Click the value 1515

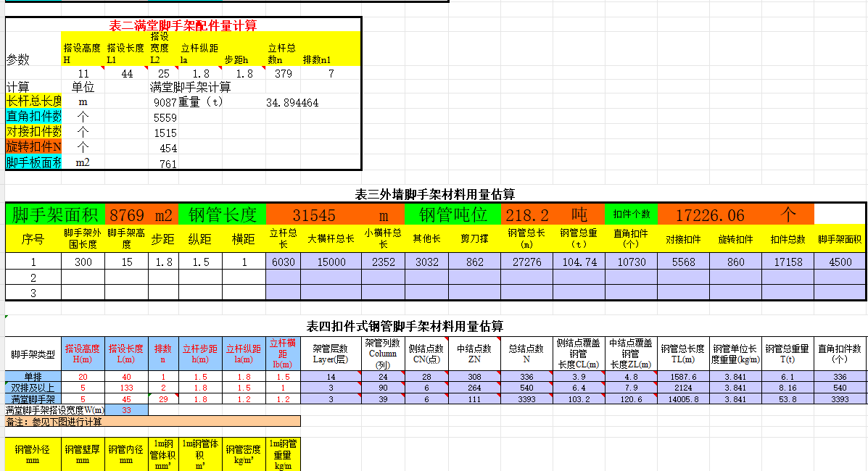165,133
